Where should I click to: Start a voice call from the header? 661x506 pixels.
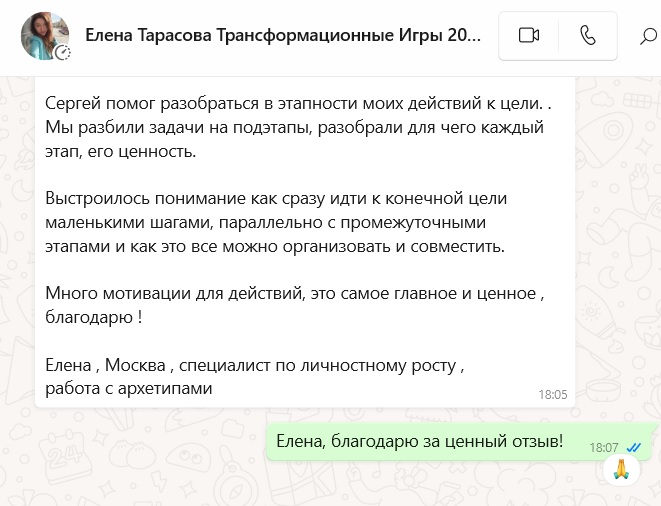tap(588, 36)
